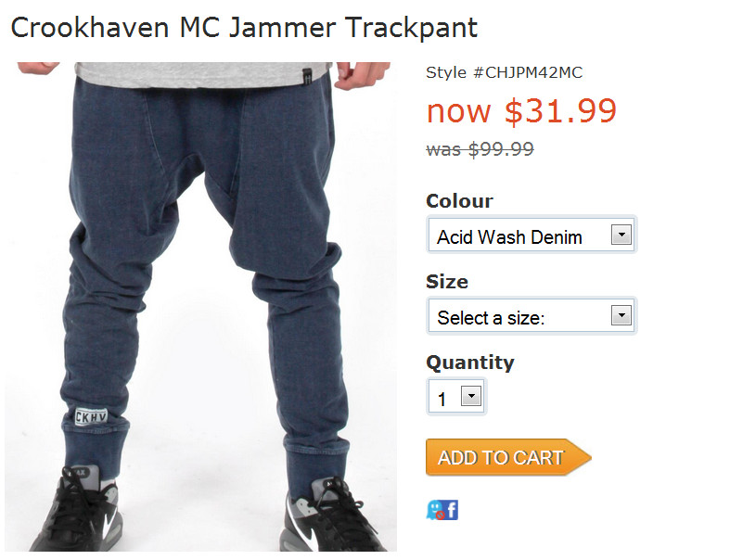Click the Quantity dropdown arrow button
This screenshot has width=730, height=560.
point(471,396)
